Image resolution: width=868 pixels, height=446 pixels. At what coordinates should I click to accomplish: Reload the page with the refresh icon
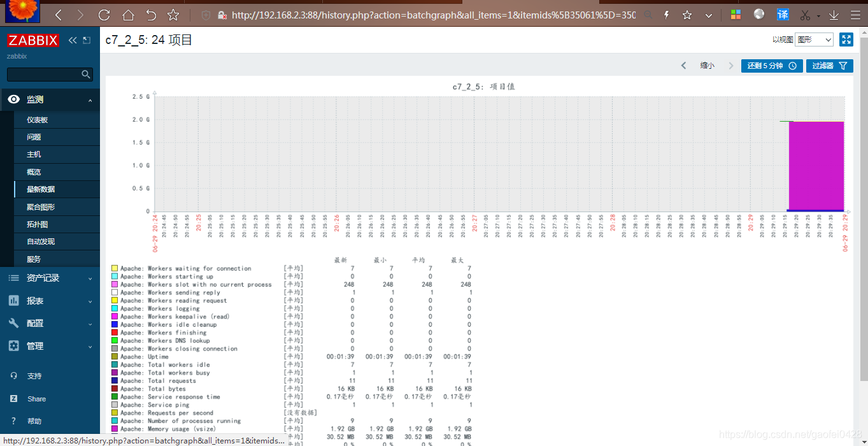click(104, 15)
